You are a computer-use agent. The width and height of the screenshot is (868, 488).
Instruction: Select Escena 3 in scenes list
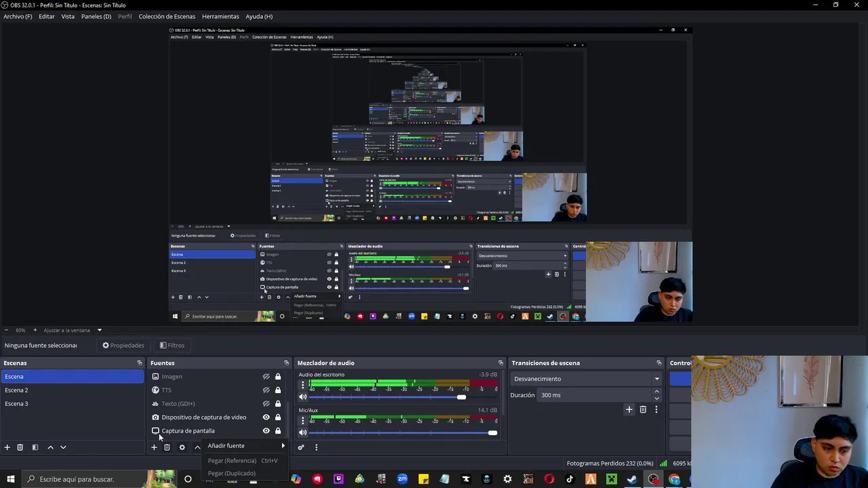tap(72, 404)
